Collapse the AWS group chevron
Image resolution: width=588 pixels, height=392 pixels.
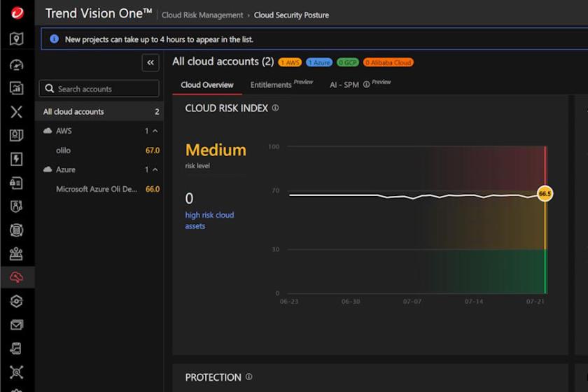(x=155, y=131)
